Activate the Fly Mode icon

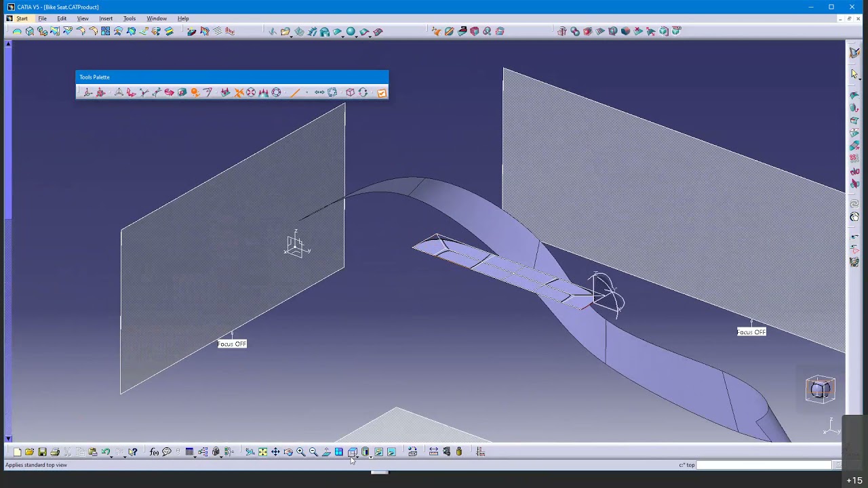click(250, 452)
